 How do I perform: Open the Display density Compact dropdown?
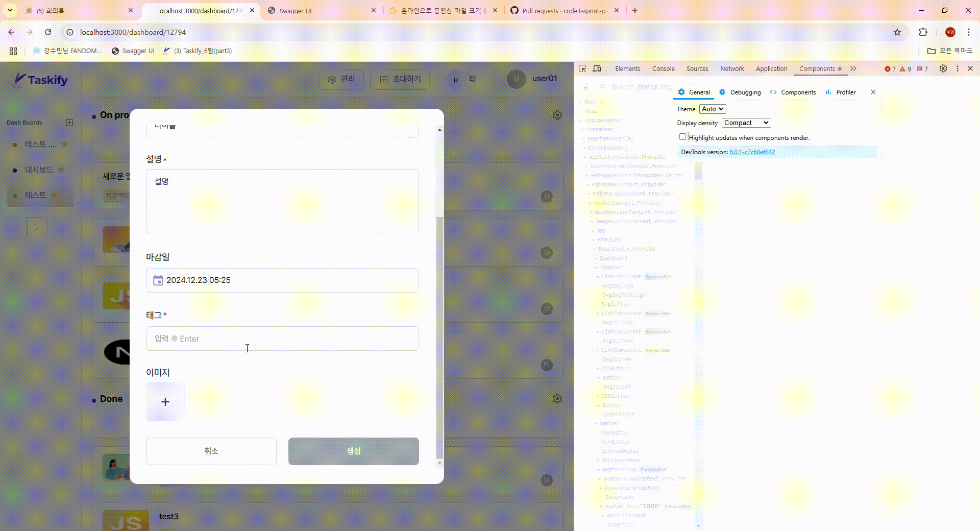pos(746,123)
